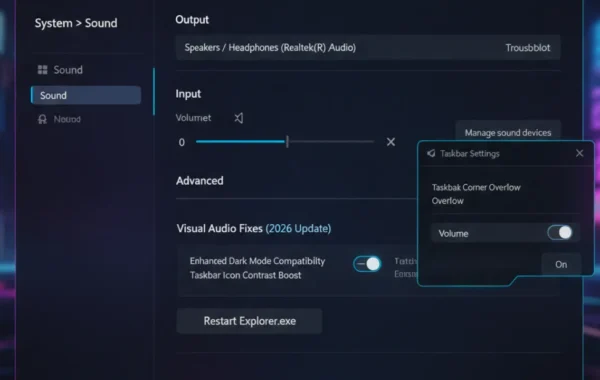
Task: Click the (2026 Update) text
Action: [x=298, y=228]
